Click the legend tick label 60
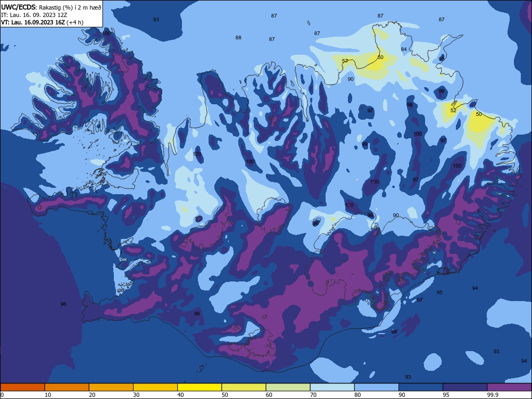This screenshot has height=399, width=532. pyautogui.click(x=269, y=395)
